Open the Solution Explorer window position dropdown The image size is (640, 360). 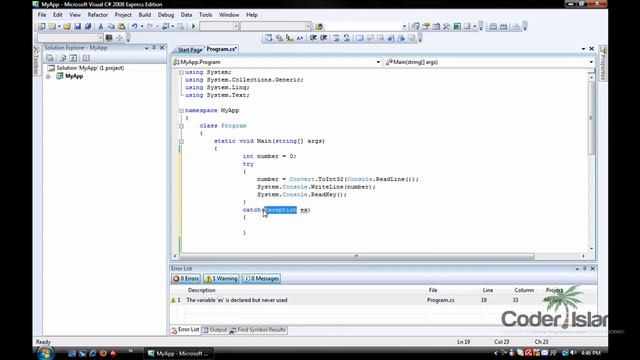tap(147, 48)
